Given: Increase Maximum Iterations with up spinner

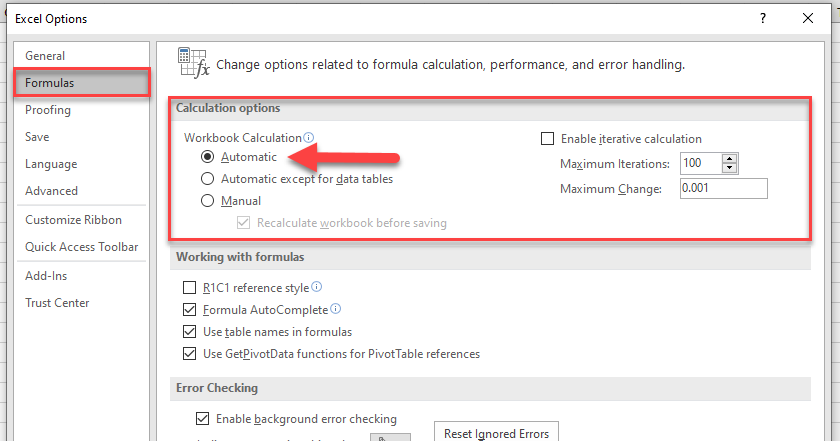Looking at the screenshot, I should pyautogui.click(x=730, y=158).
